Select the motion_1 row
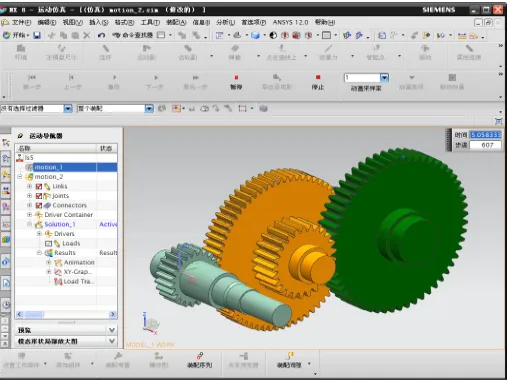Image resolution: width=508 pixels, height=380 pixels. 67,167
